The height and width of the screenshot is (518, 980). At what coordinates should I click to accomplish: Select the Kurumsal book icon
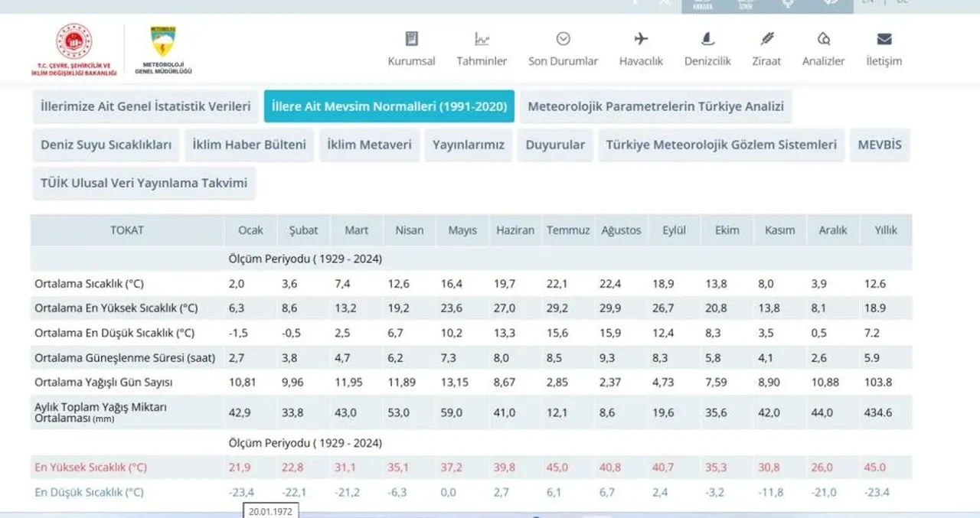point(411,37)
